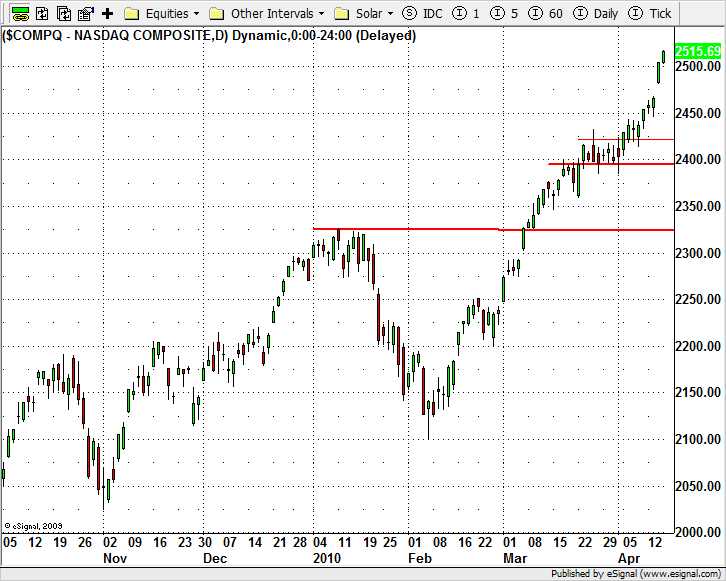The image size is (726, 581).
Task: Expand the Other Intervals dropdown
Action: click(x=322, y=14)
